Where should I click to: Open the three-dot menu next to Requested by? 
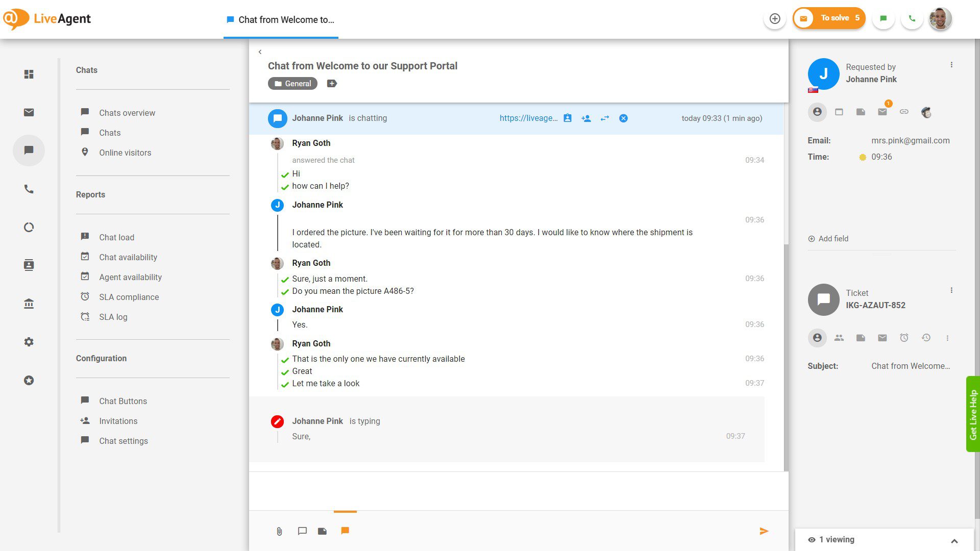pos(951,65)
